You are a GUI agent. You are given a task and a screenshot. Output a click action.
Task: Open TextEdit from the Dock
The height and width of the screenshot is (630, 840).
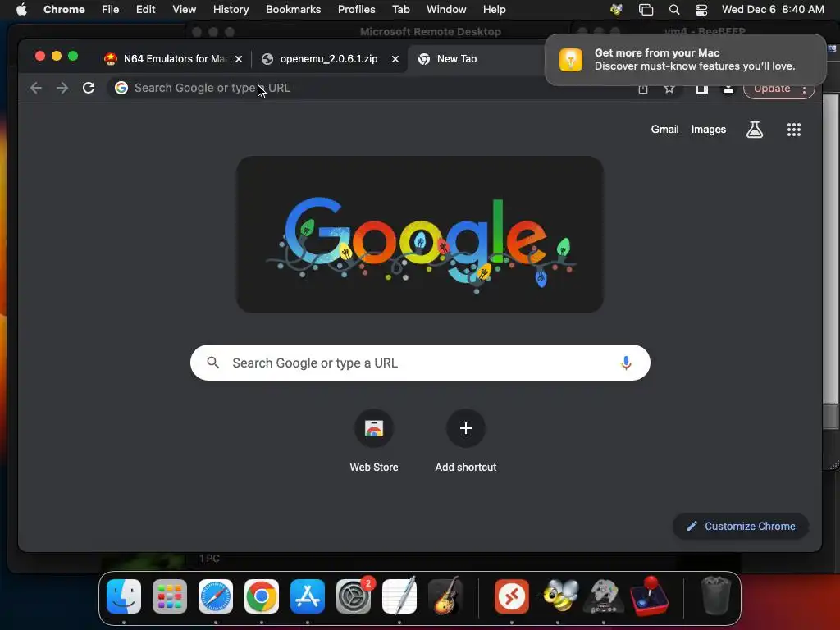click(399, 596)
